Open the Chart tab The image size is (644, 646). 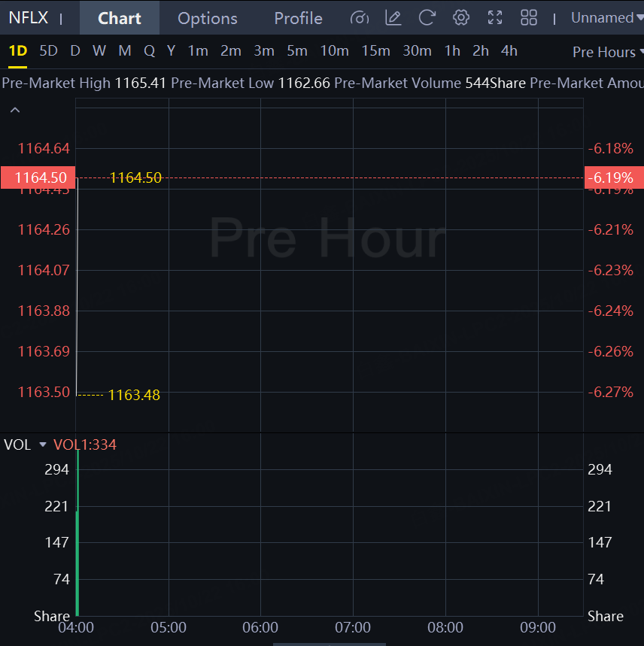click(120, 18)
